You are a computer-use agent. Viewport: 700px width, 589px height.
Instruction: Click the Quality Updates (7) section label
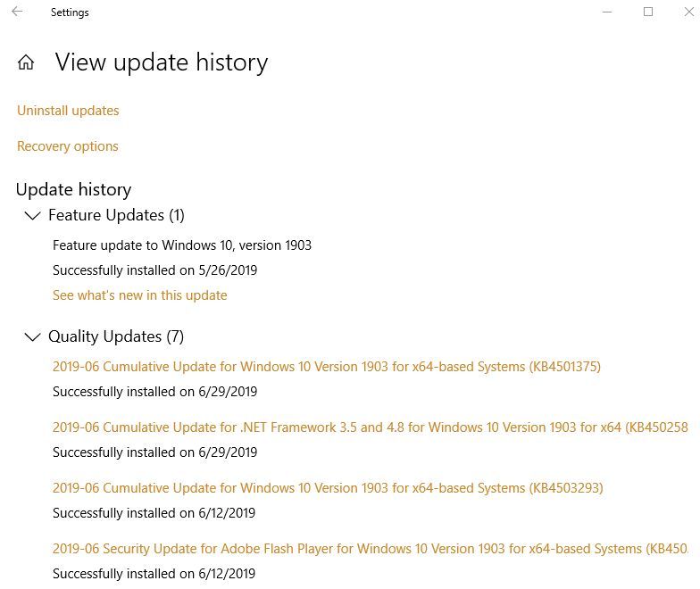click(x=116, y=336)
